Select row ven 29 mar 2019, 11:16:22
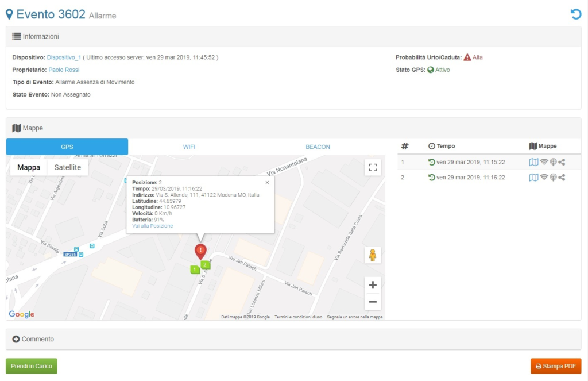588x381 pixels. click(x=489, y=177)
